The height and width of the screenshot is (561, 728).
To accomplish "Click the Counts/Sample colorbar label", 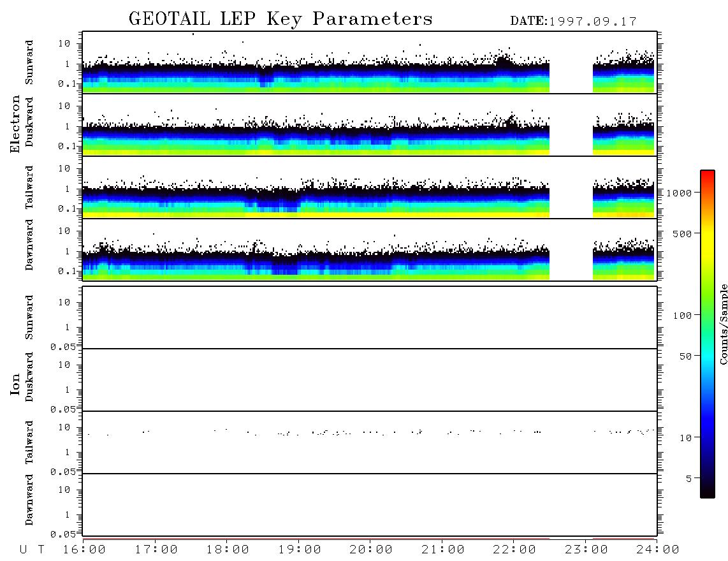I will point(723,324).
